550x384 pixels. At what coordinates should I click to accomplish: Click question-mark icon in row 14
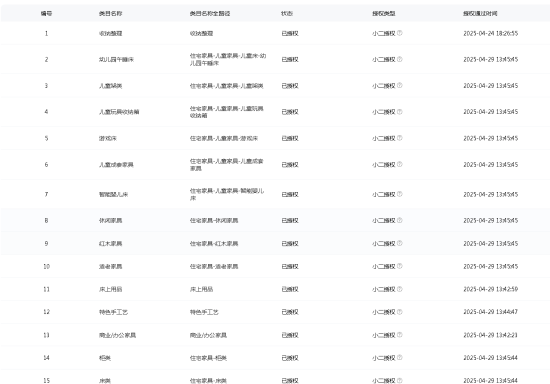click(400, 358)
